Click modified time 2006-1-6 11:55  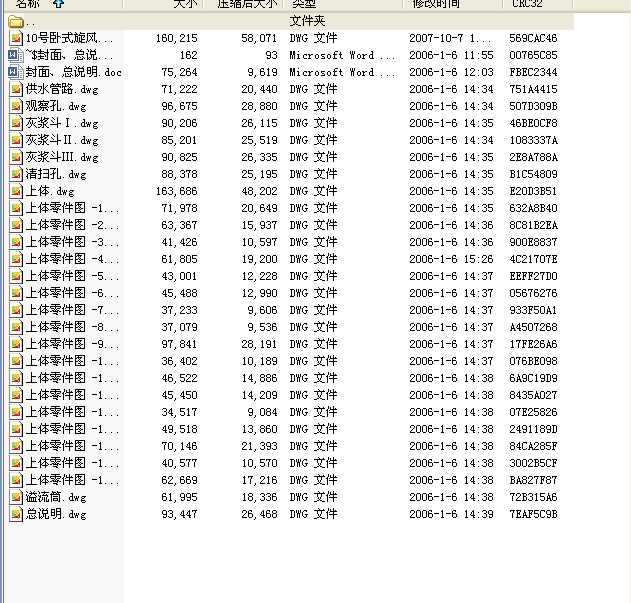[x=451, y=55]
